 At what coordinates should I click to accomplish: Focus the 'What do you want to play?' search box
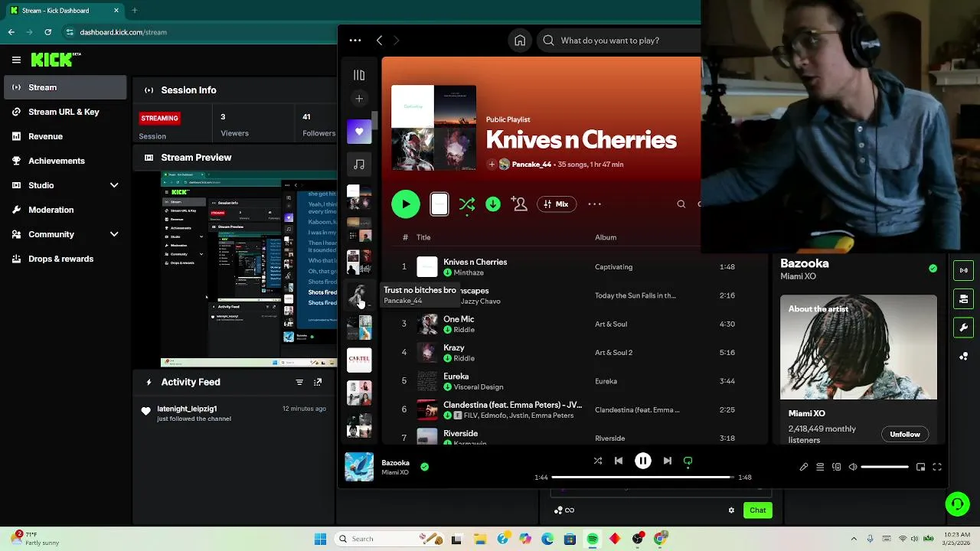tap(620, 41)
